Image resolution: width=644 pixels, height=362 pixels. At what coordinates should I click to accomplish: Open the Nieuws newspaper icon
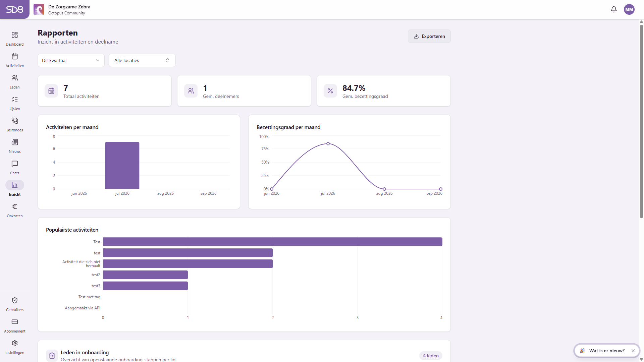(x=15, y=142)
